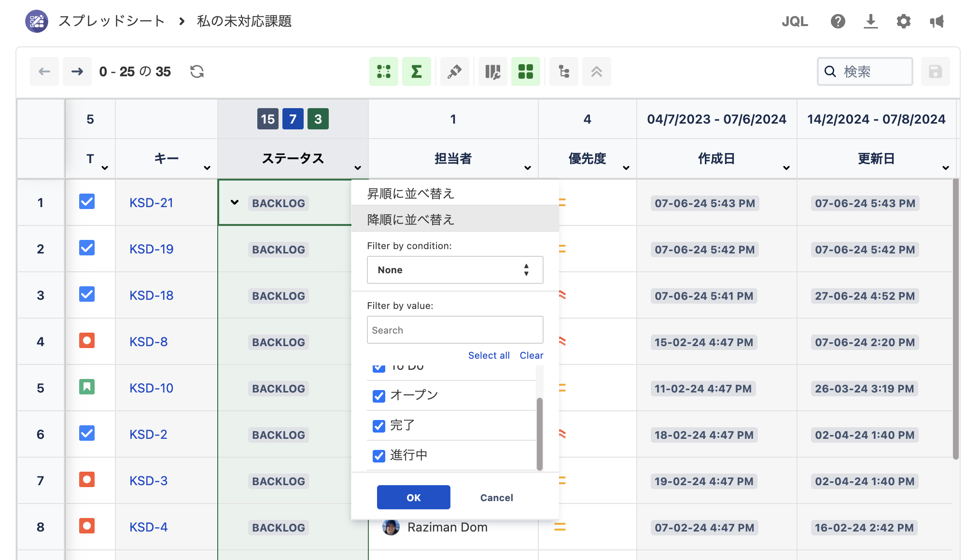The width and height of the screenshot is (980, 560).
Task: Open the help question mark icon
Action: click(x=838, y=21)
